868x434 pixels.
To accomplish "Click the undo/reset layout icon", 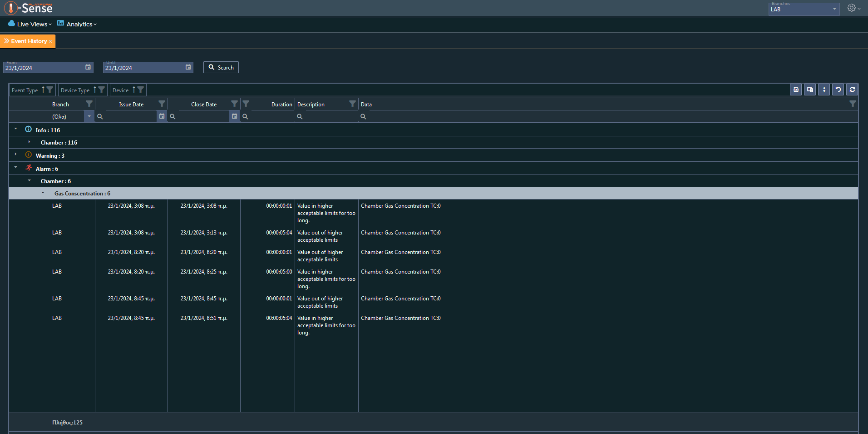I will [x=838, y=90].
